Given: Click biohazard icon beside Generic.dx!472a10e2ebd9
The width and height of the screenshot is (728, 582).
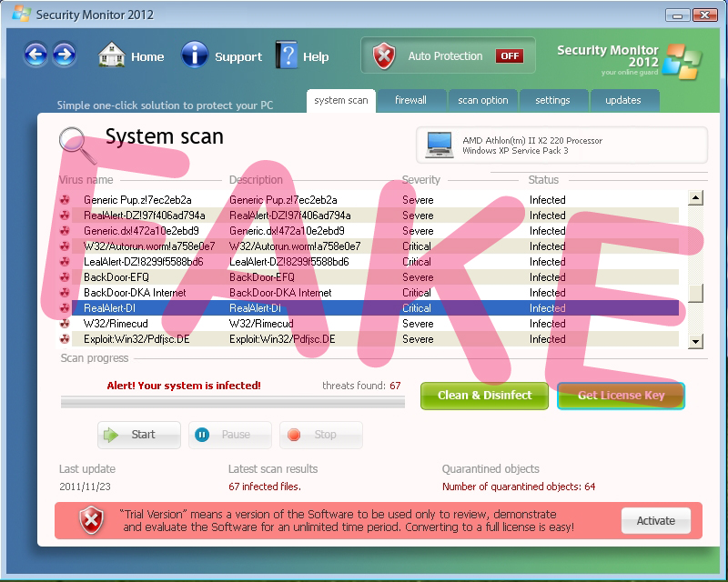Looking at the screenshot, I should click(x=65, y=231).
